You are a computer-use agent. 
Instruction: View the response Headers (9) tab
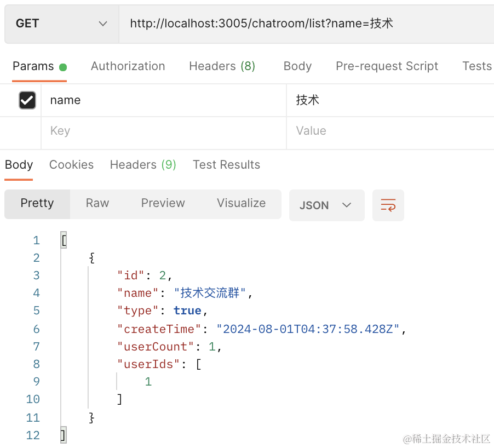(x=143, y=165)
